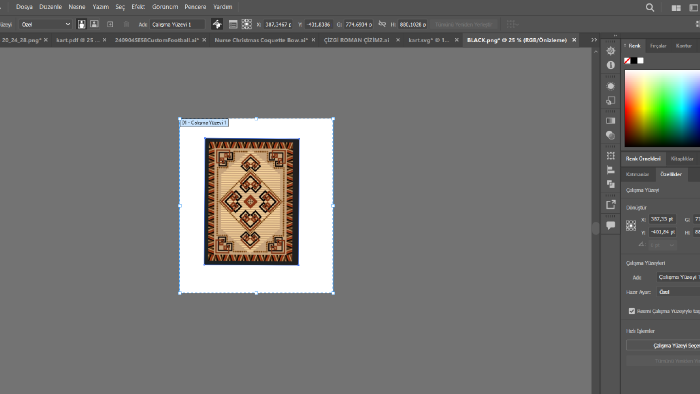This screenshot has height=394, width=700.
Task: Open the Pathfinder panel icon
Action: (x=610, y=184)
